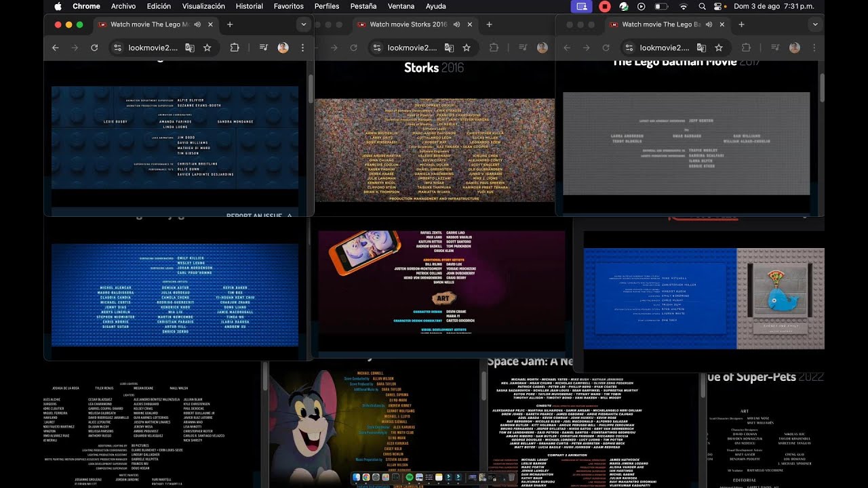Close The Lego Movie tab
This screenshot has height=488, width=868.
211,24
